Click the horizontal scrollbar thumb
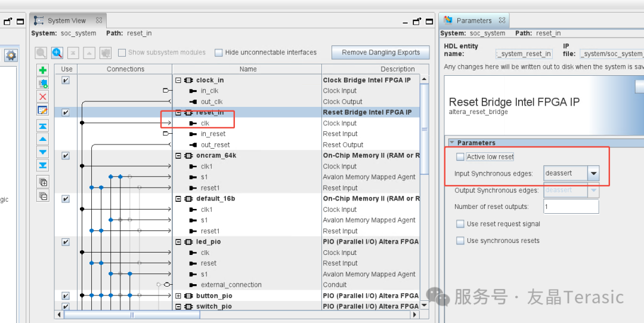The width and height of the screenshot is (644, 323). point(132,315)
